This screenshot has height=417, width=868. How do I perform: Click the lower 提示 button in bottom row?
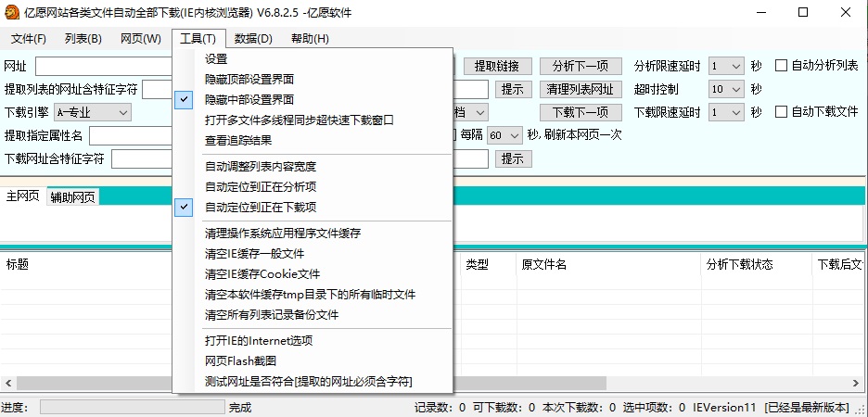[x=513, y=159]
